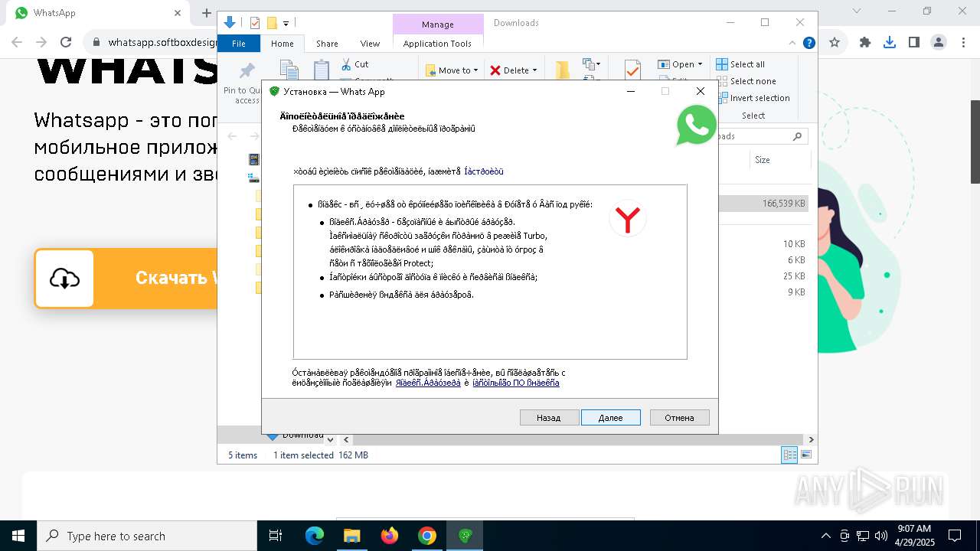Image resolution: width=980 pixels, height=551 pixels.
Task: Click the Скачать download button on webpage
Action: (x=126, y=278)
